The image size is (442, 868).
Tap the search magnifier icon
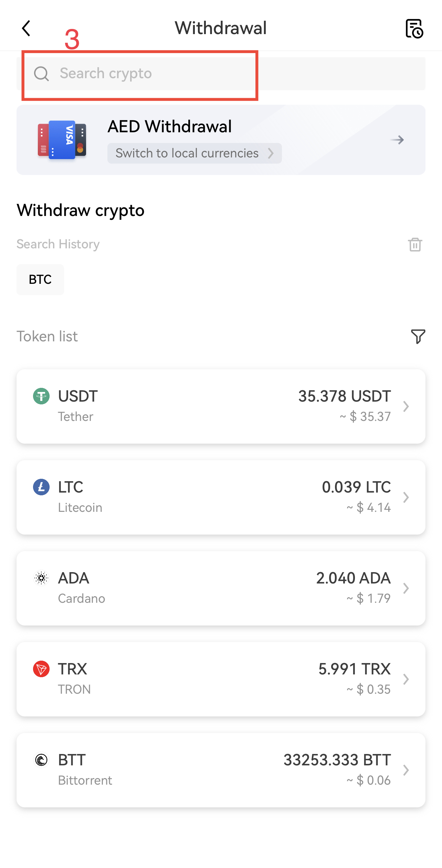pos(41,74)
